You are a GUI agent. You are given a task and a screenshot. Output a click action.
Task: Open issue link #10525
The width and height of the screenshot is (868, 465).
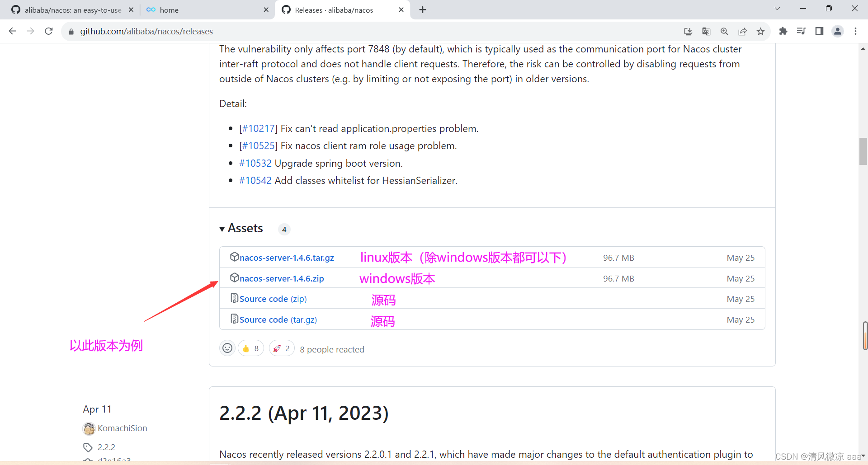coord(258,146)
